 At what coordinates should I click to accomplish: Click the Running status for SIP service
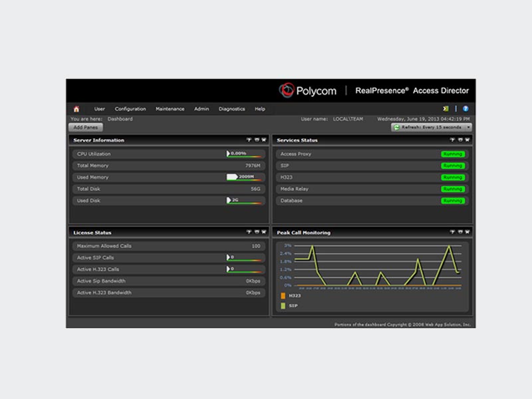coord(454,166)
